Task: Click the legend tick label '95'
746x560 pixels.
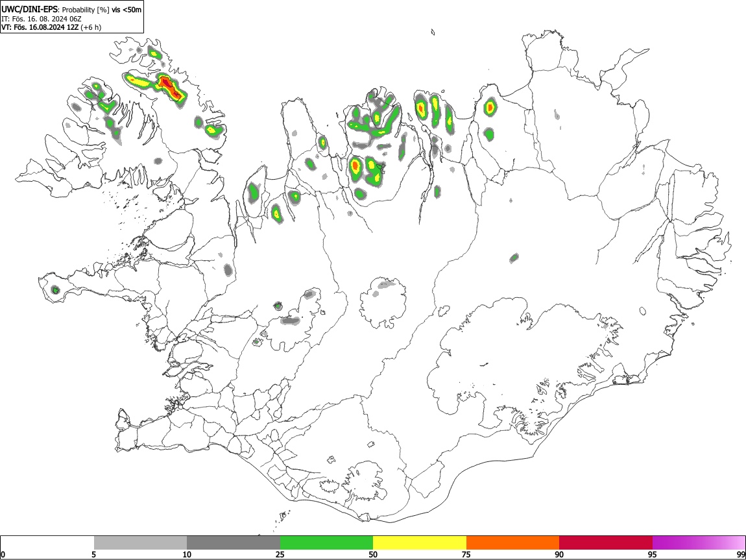Action: [x=653, y=554]
